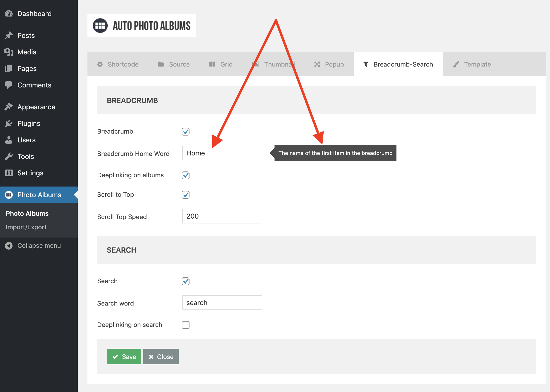
Task: Open the highlighted Photo Albums menu
Action: [x=39, y=195]
